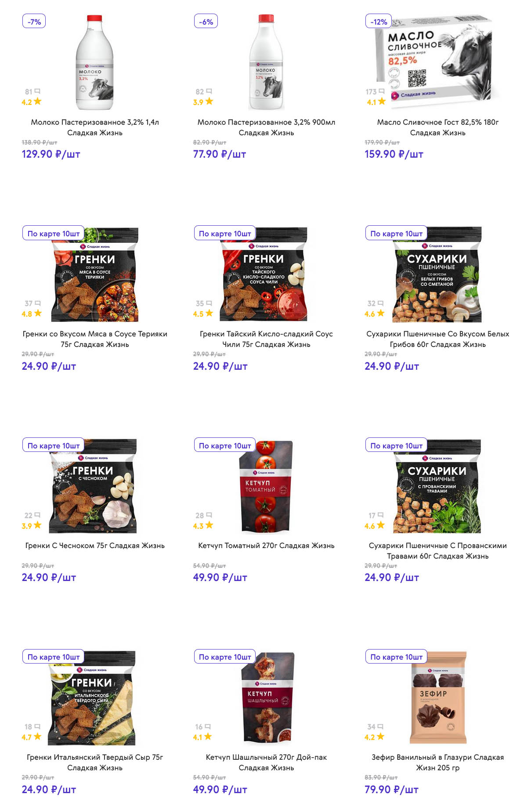Click 49.90 ₽ price of Кетчуп Томатный

(220, 577)
